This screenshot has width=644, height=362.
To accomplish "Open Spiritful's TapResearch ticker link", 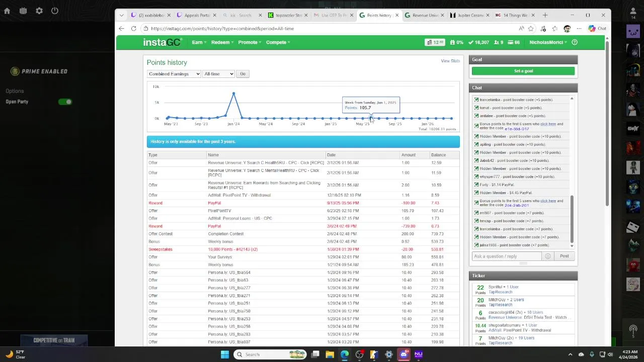I will (500, 292).
